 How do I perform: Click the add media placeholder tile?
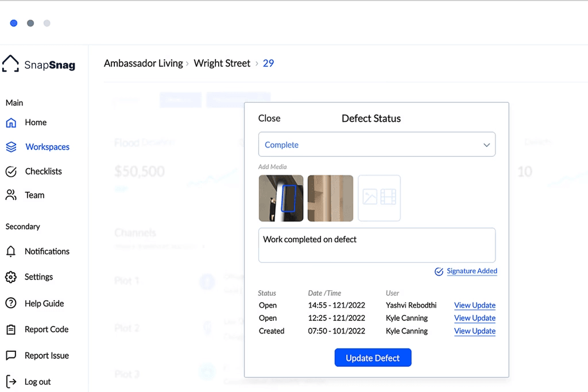pyautogui.click(x=379, y=198)
